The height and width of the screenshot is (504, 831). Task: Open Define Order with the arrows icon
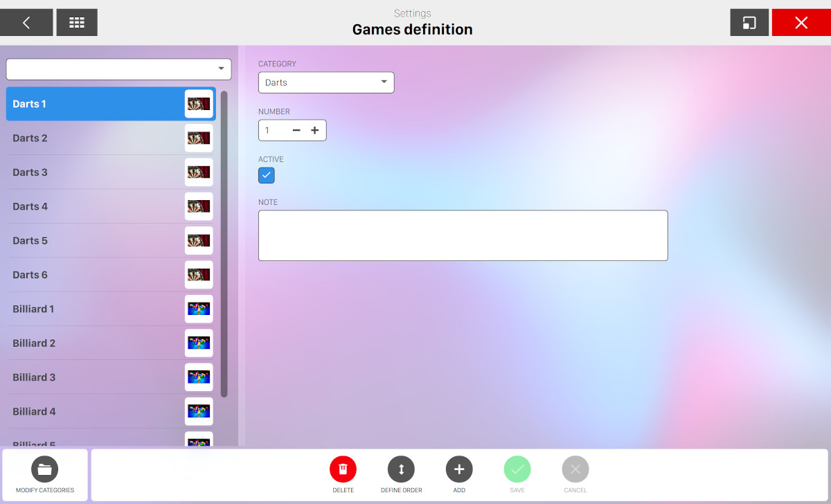401,469
